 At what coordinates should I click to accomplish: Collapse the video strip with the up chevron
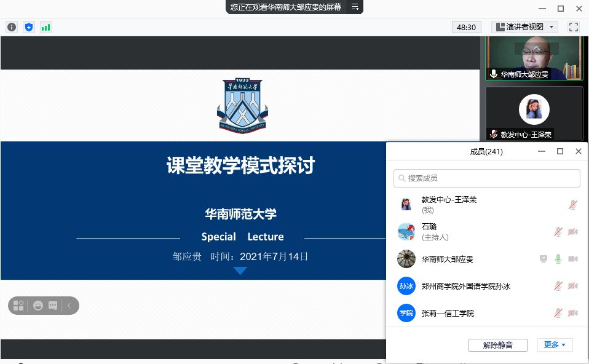536,49
